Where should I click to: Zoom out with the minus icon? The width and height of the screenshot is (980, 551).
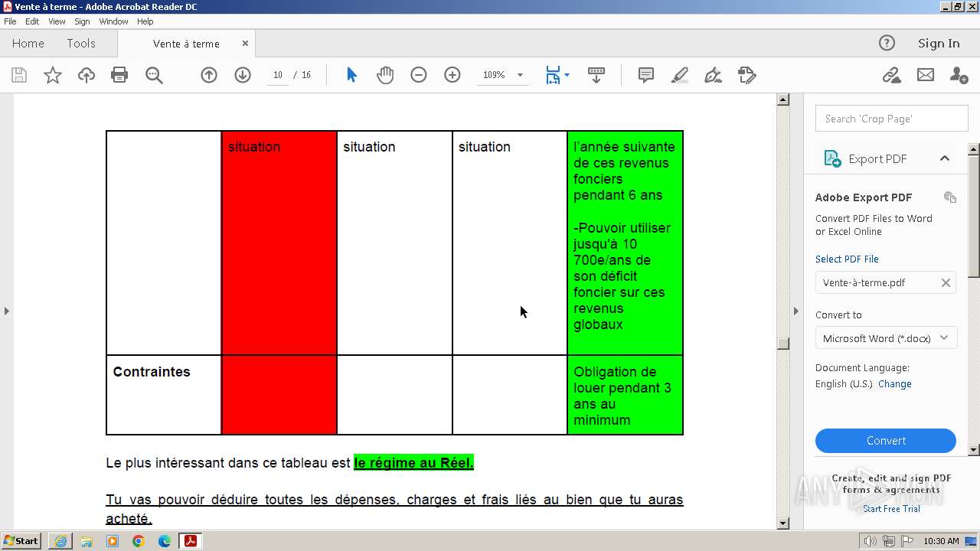[x=419, y=75]
